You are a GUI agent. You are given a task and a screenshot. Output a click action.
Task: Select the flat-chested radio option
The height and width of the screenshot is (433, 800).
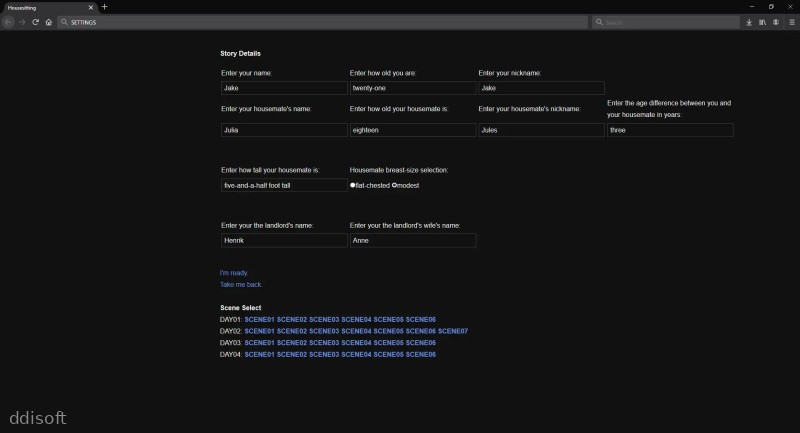[353, 185]
